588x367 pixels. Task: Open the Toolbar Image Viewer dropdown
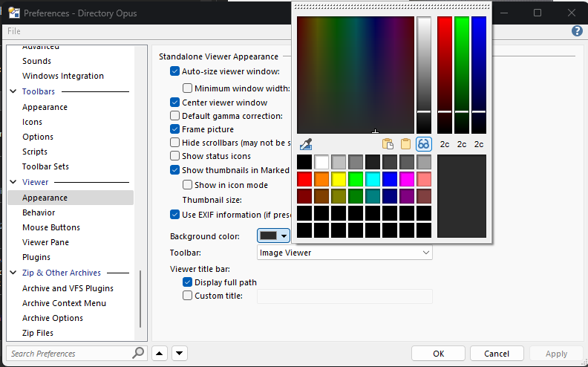coord(344,253)
